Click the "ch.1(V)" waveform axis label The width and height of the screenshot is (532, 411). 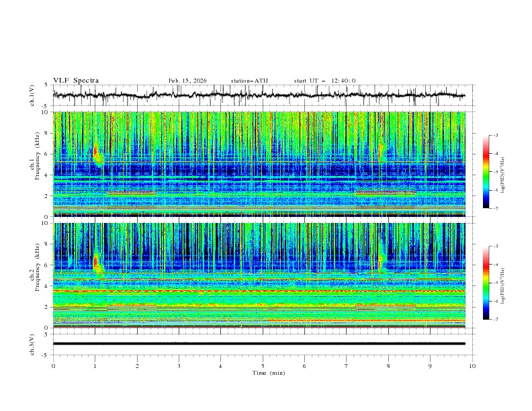[x=32, y=95]
